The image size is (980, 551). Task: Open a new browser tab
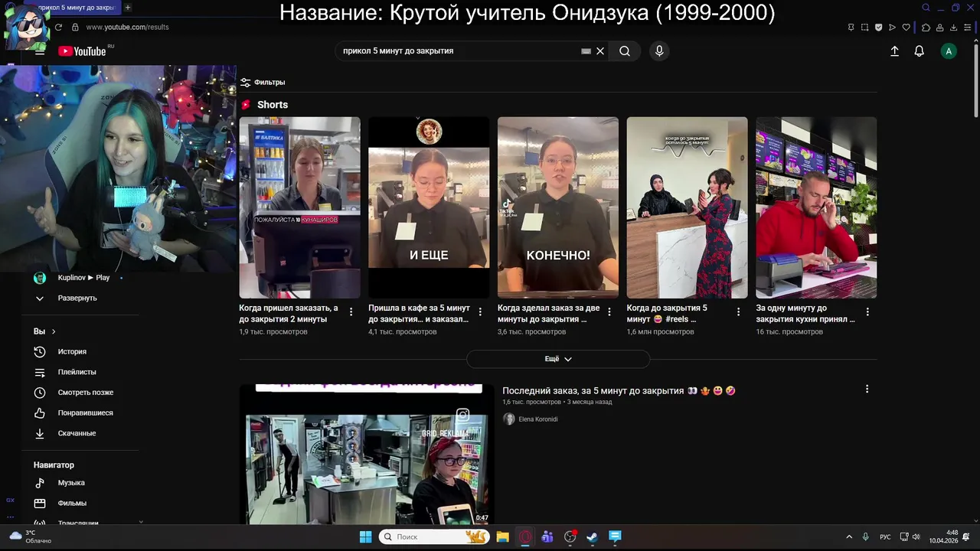click(x=128, y=8)
